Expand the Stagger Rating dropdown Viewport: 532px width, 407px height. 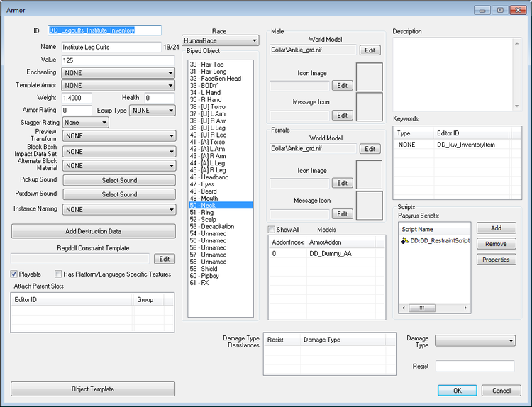point(86,123)
